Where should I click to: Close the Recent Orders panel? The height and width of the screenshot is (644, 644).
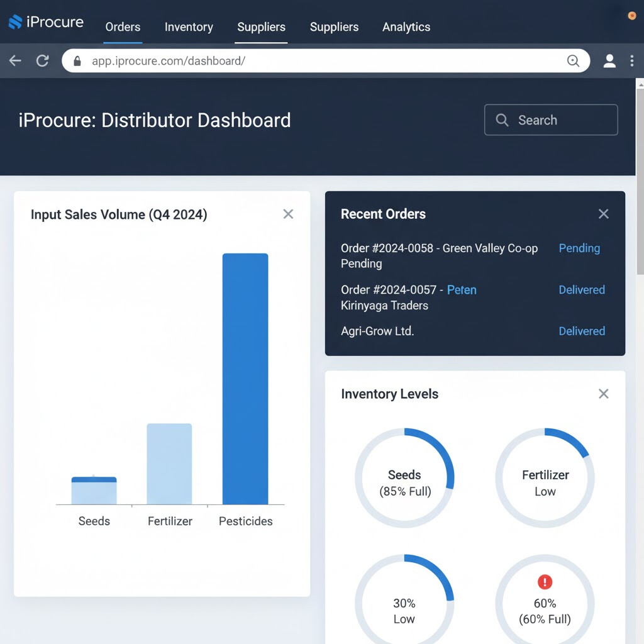603,214
